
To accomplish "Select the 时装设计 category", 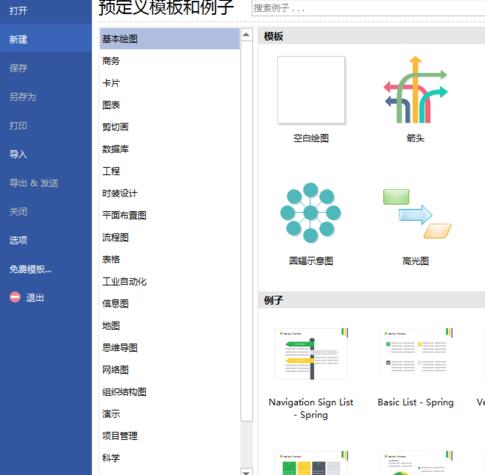I will [170, 193].
